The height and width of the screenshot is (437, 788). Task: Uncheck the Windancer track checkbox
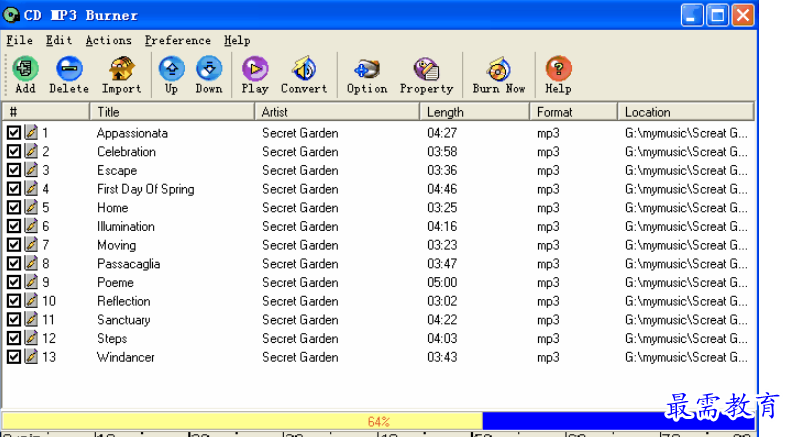pos(14,357)
